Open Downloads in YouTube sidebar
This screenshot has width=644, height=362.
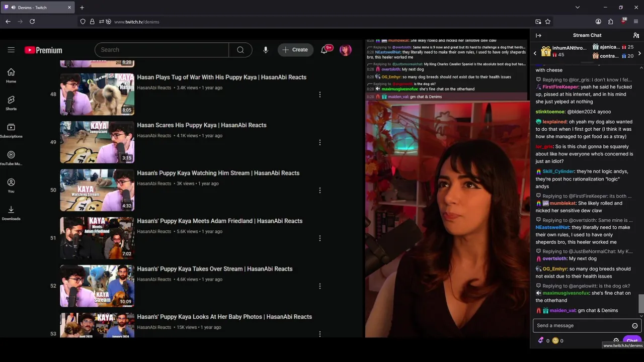11,213
